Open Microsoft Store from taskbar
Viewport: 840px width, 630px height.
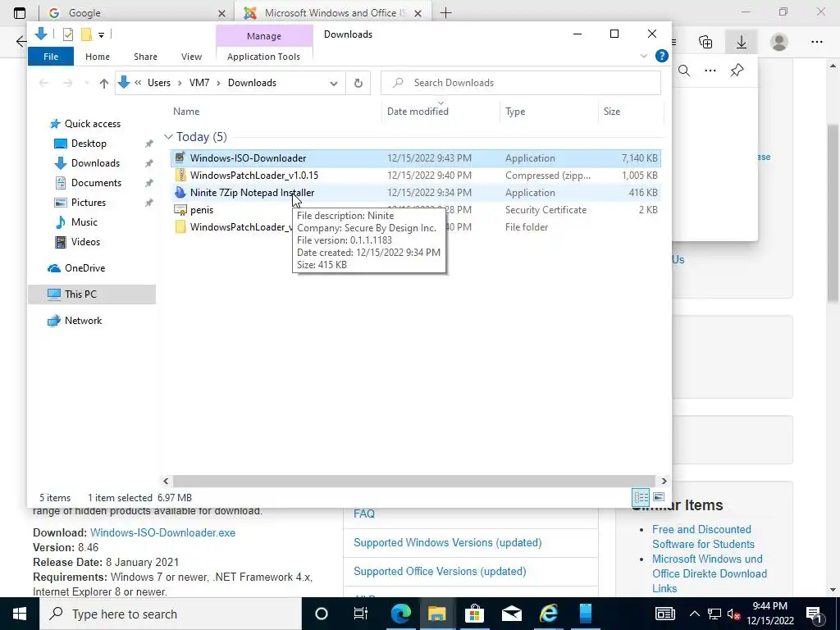(x=474, y=614)
